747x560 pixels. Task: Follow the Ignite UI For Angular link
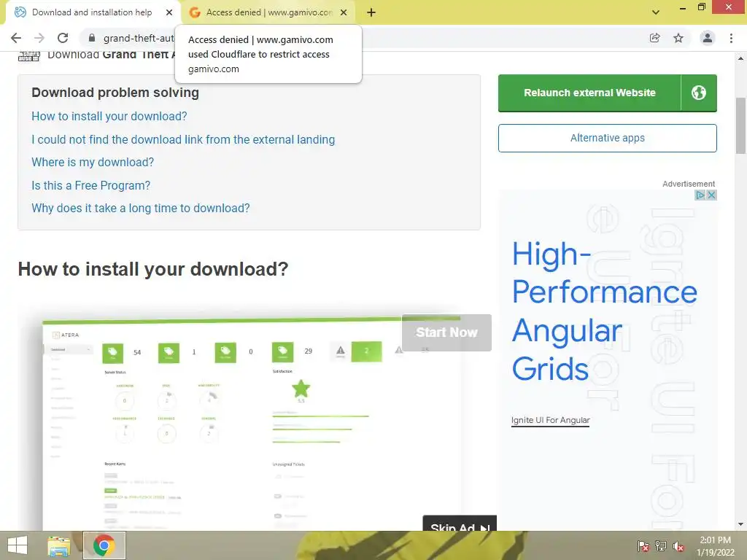(x=550, y=420)
